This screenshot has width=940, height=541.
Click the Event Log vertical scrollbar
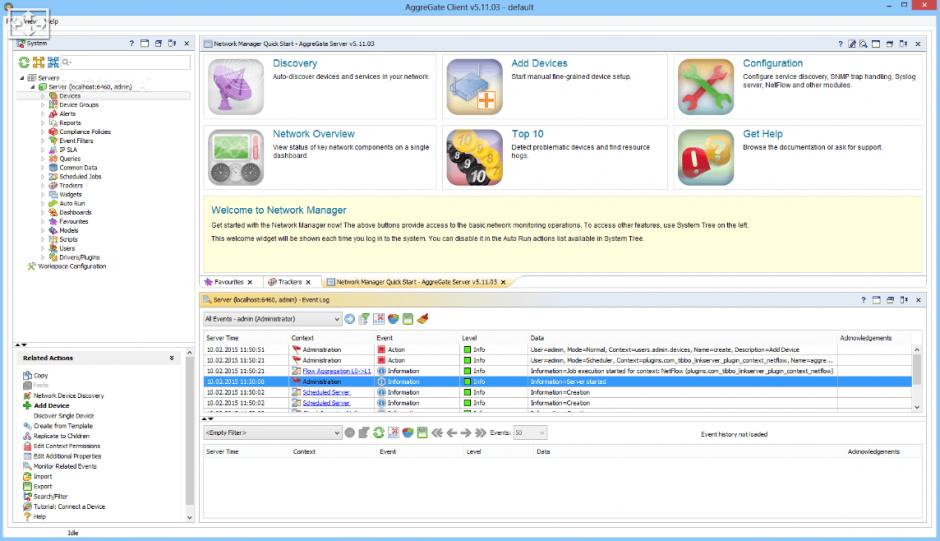coord(917,378)
